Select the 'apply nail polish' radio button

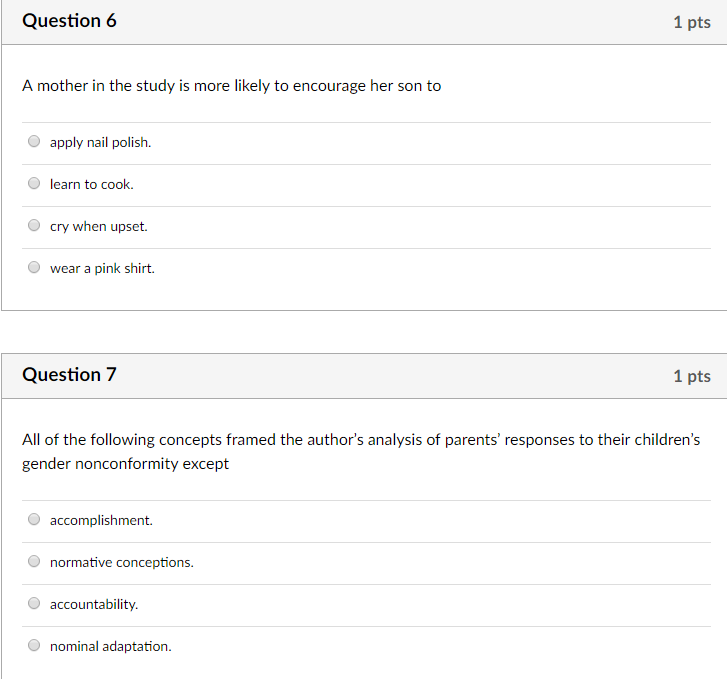34,141
